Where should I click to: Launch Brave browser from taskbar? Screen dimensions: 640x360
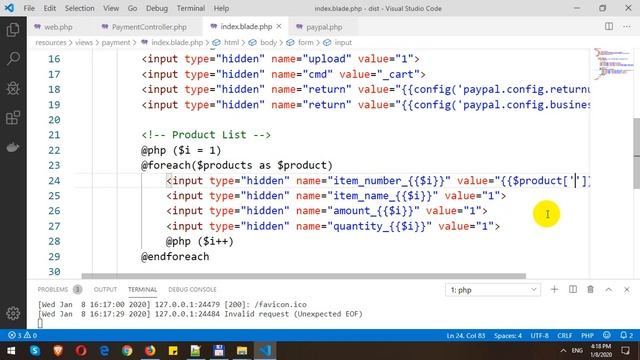(58, 351)
